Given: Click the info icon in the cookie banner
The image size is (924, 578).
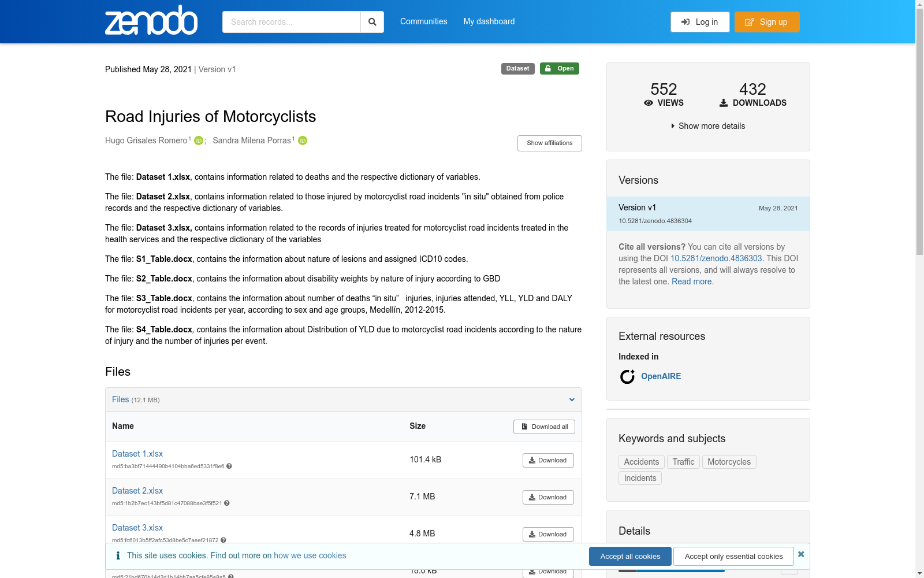Looking at the screenshot, I should (x=118, y=555).
